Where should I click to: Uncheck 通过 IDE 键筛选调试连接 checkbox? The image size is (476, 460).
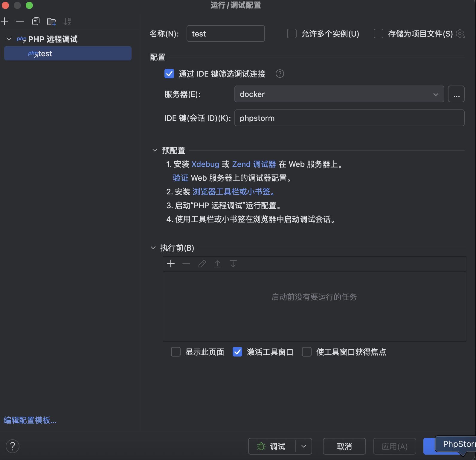[169, 74]
